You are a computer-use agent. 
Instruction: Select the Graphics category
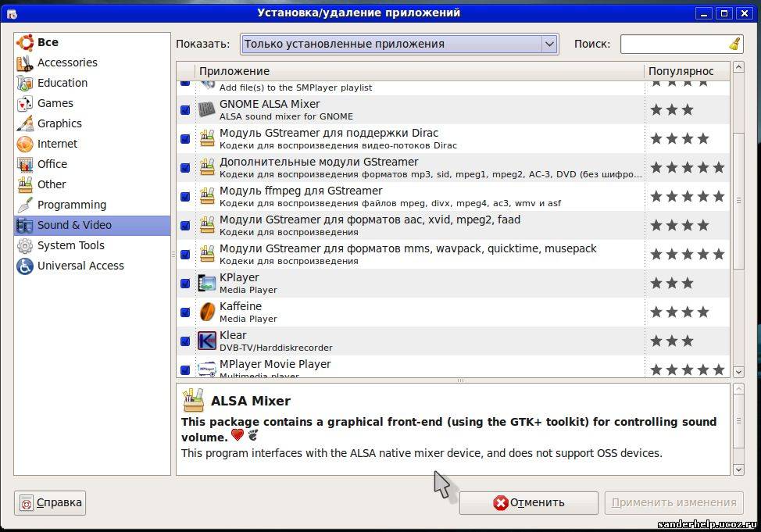click(59, 123)
